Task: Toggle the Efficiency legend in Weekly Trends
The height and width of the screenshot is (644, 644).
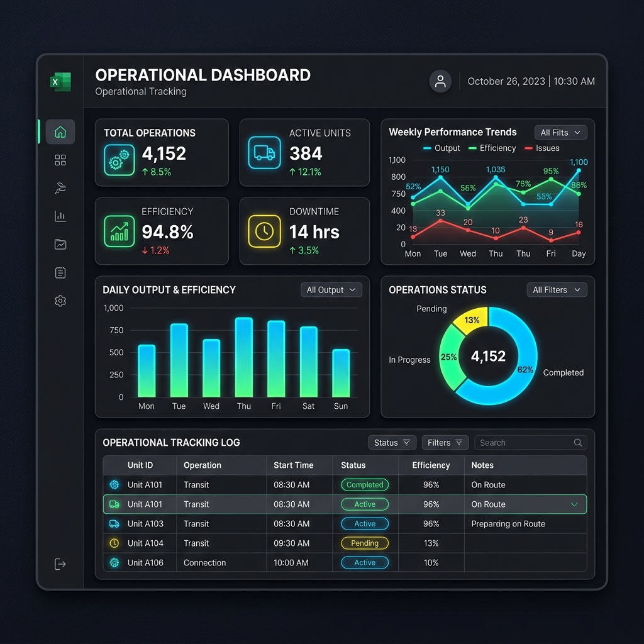Action: point(492,148)
